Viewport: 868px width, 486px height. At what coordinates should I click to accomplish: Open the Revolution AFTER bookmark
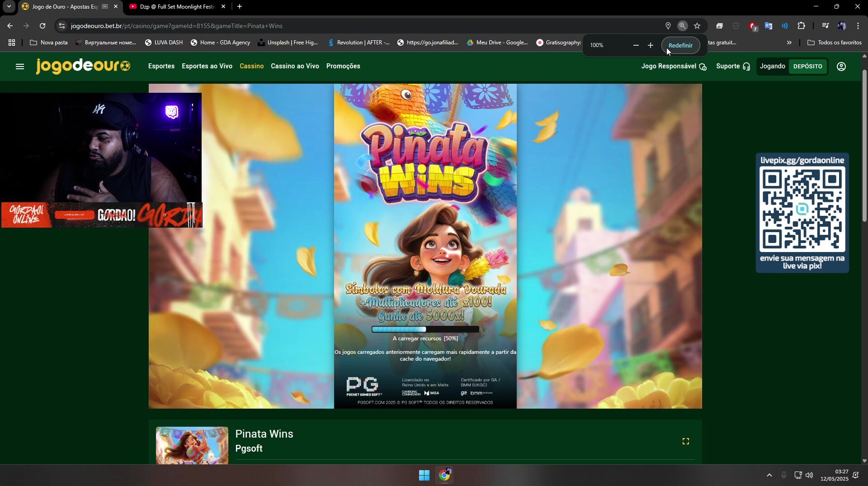pos(359,43)
